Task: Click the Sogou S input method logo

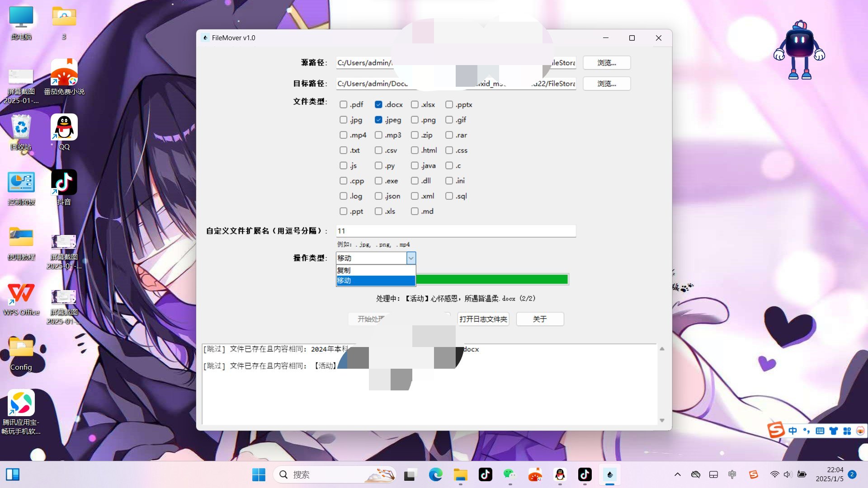Action: pos(776,430)
